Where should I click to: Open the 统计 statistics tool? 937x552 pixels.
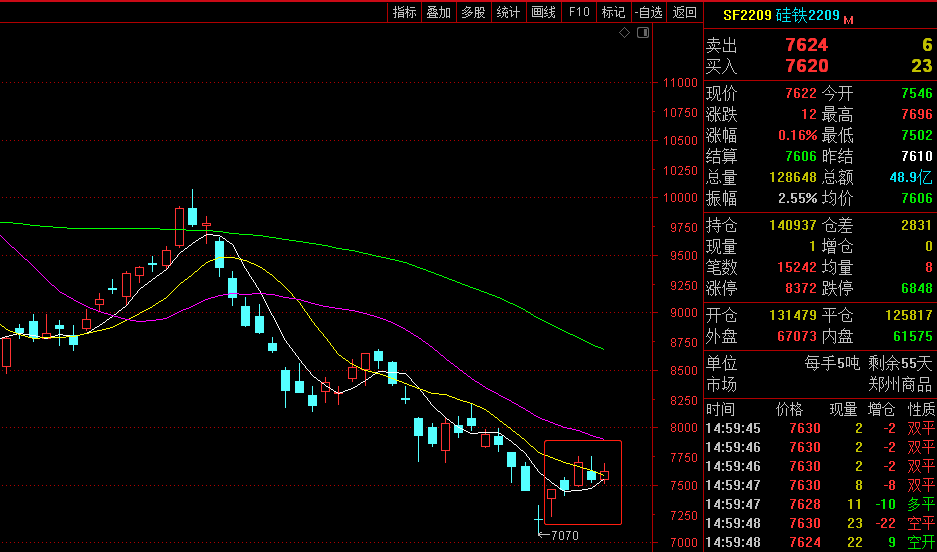click(x=508, y=12)
